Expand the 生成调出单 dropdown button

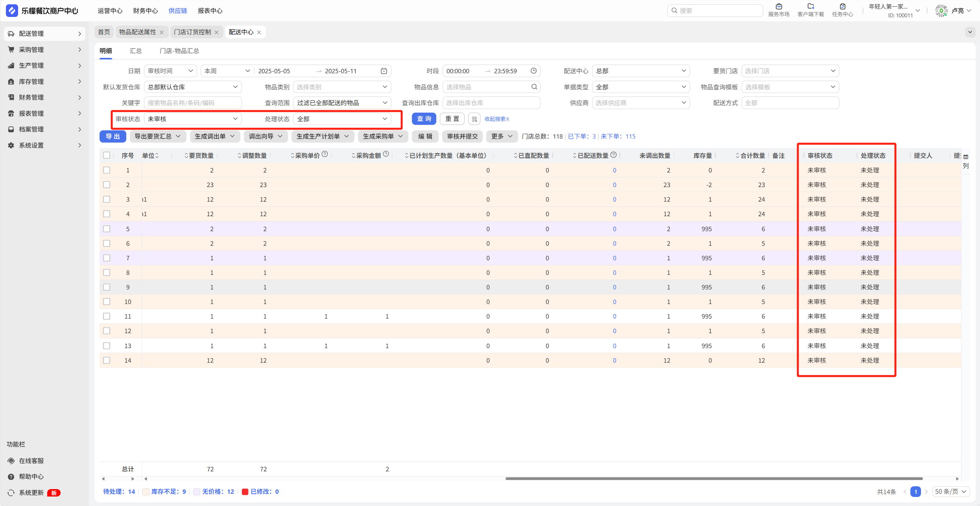[214, 136]
